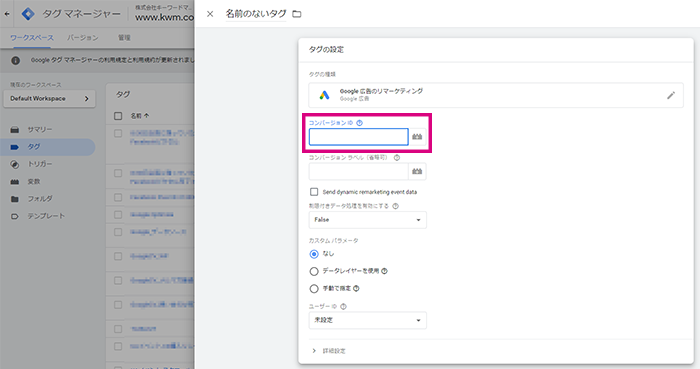Click the 名前のないタグ title to rename
Viewport: 700px width, 369px height.
click(256, 14)
